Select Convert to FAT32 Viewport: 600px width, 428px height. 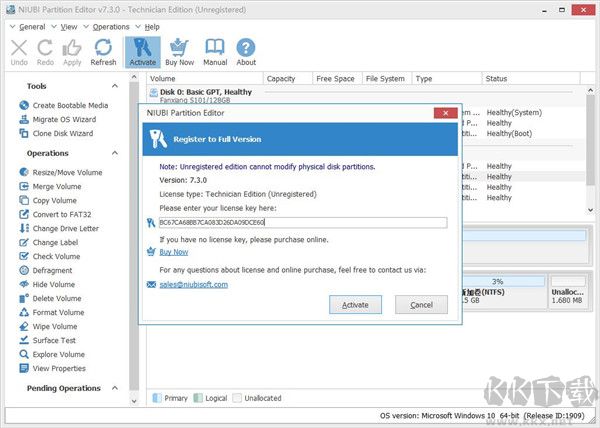click(55, 214)
